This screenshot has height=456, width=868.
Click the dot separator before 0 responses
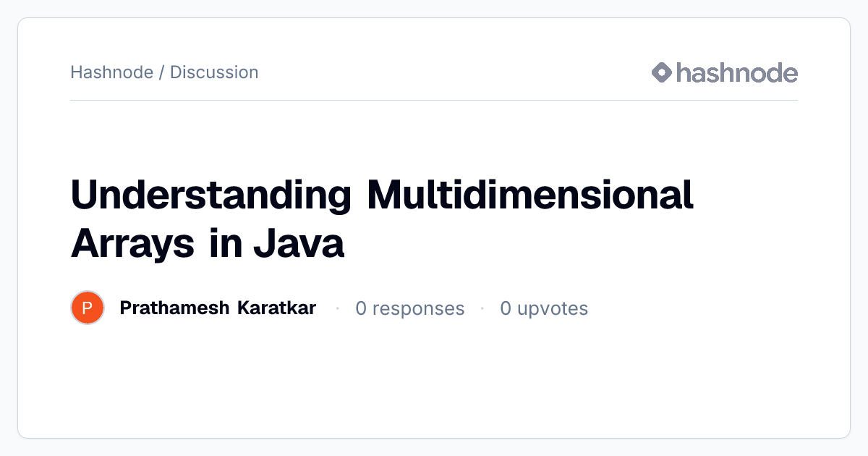338,308
